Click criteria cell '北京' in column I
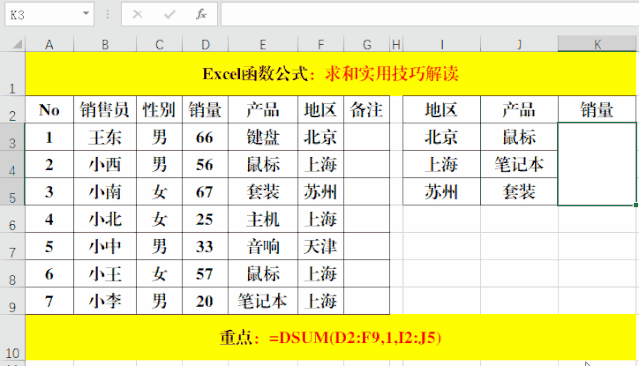The height and width of the screenshot is (366, 639). coord(442,137)
